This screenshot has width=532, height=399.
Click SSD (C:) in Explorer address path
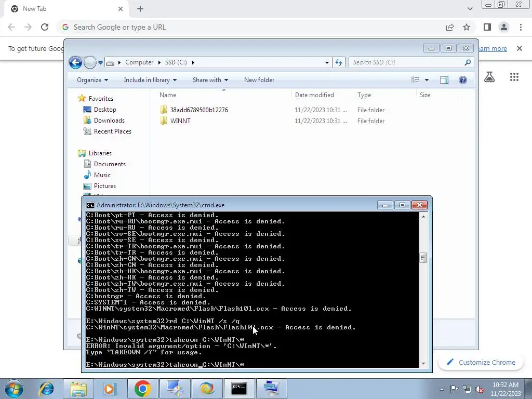click(x=176, y=62)
